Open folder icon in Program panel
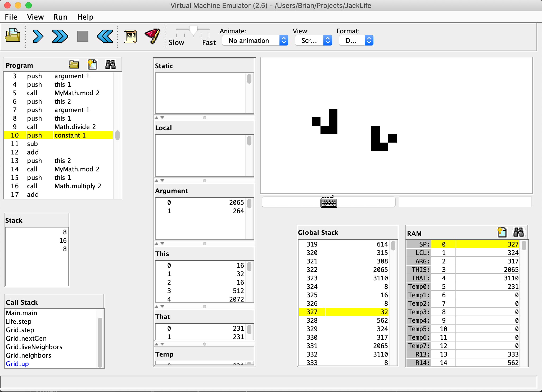542x392 pixels. 74,65
